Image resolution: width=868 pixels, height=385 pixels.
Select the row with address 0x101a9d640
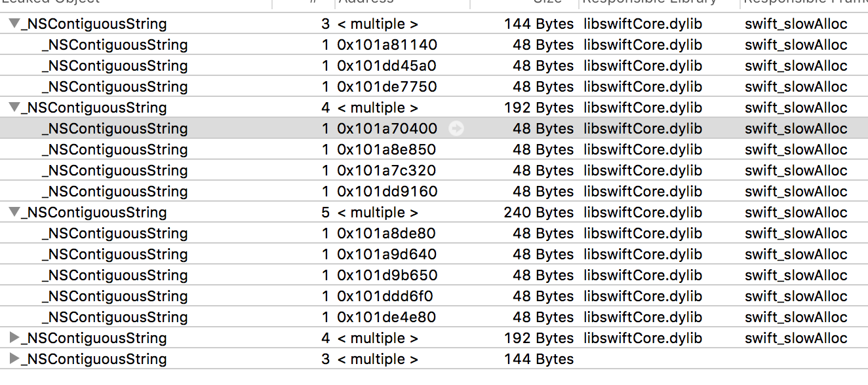tap(434, 255)
